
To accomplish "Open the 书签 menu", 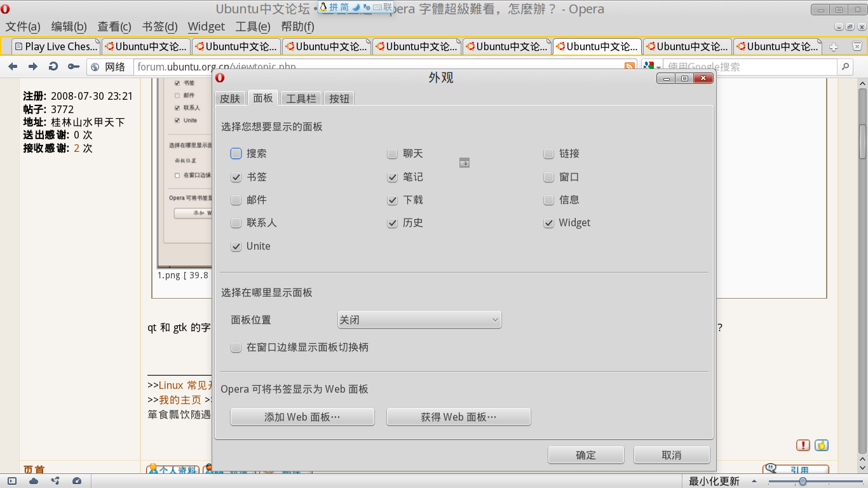I will (159, 27).
